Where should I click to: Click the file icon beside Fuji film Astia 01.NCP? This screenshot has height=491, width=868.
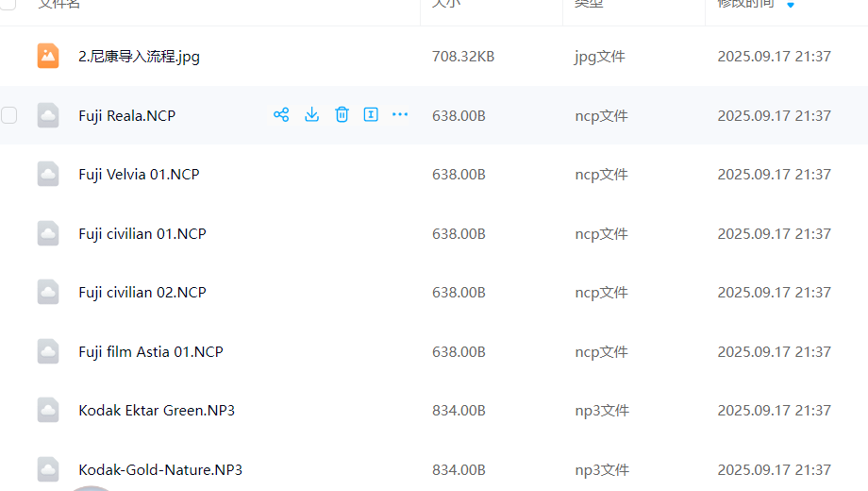pos(48,351)
